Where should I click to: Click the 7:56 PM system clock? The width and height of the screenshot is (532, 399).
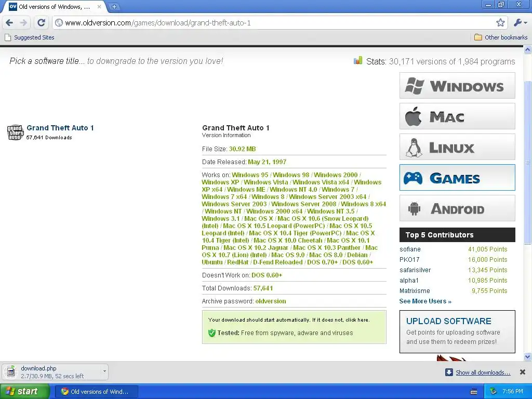point(513,392)
